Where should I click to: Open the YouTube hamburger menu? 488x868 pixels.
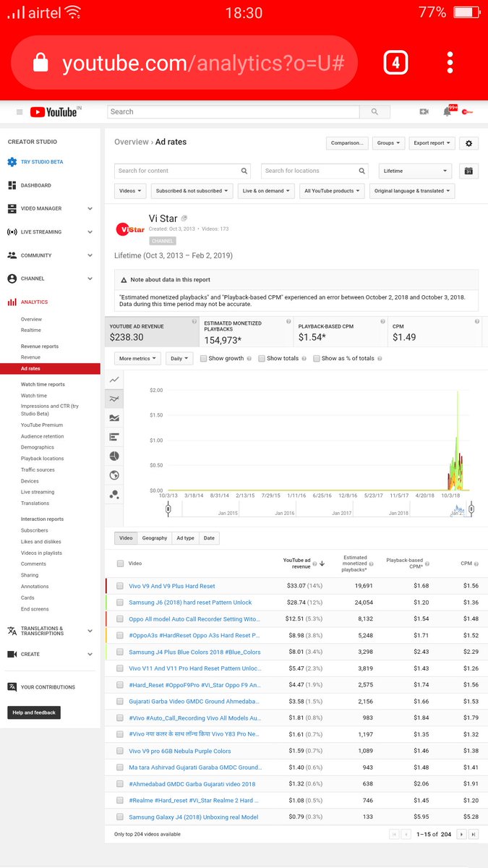pyautogui.click(x=20, y=112)
